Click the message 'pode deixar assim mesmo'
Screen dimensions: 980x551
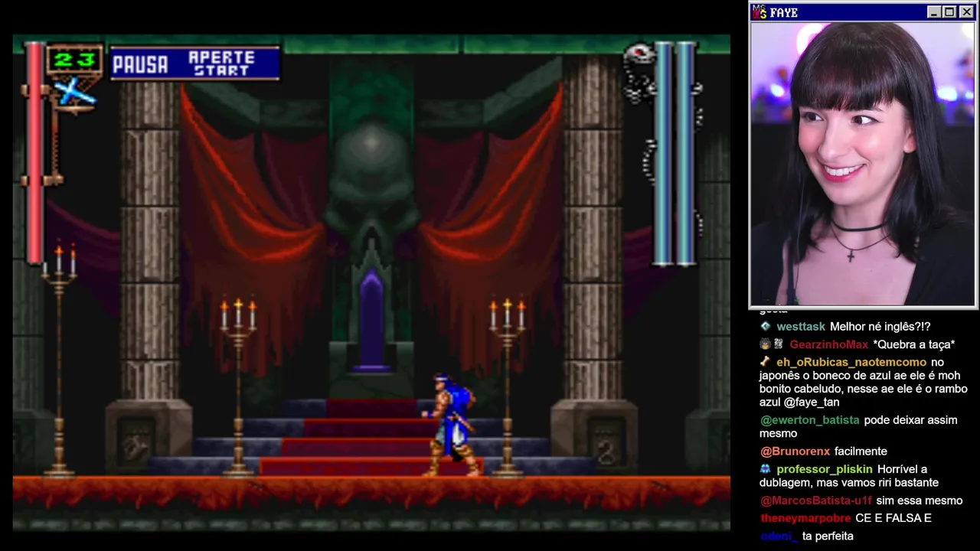pos(858,426)
